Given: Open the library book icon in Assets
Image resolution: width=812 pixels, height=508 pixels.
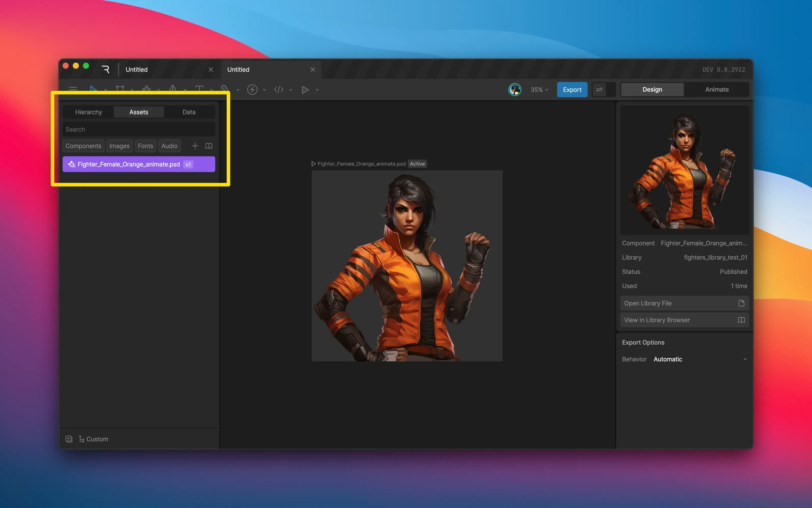Looking at the screenshot, I should tap(209, 146).
